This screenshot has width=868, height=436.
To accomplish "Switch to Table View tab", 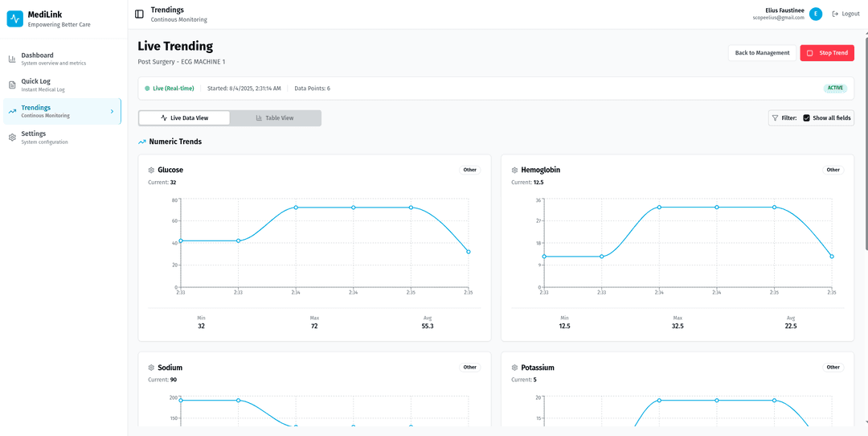I will [275, 118].
